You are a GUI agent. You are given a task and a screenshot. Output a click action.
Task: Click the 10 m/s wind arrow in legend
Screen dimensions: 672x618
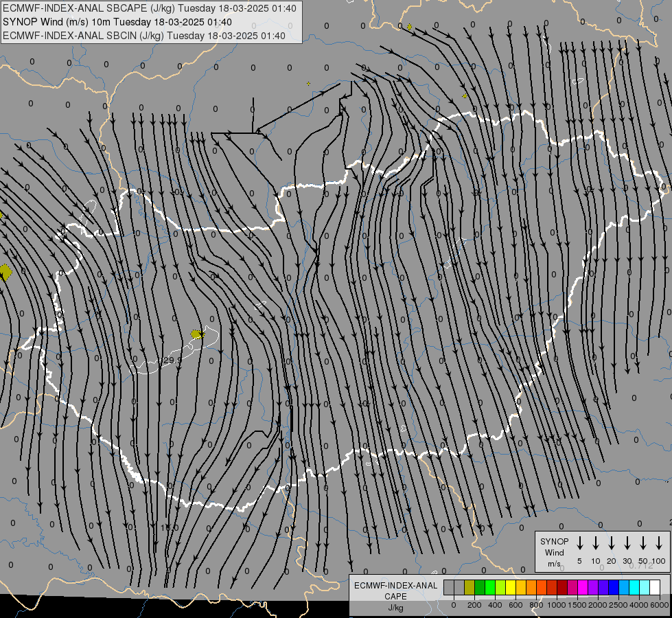[596, 543]
